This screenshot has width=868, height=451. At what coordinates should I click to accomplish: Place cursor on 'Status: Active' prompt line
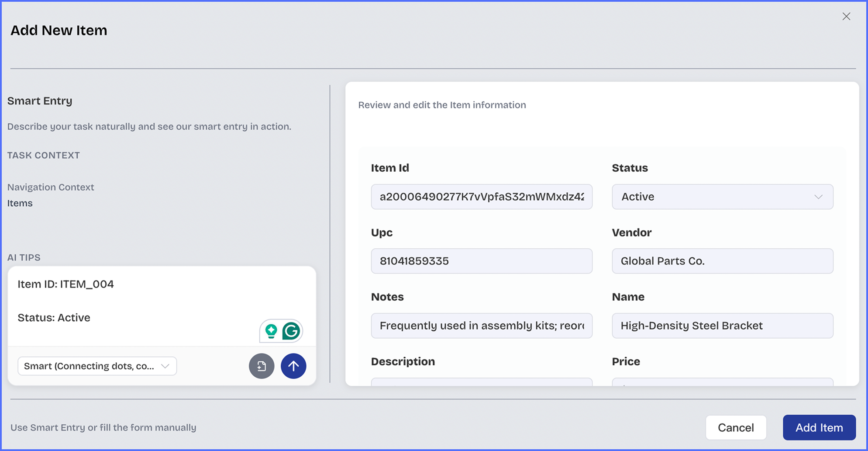click(x=54, y=318)
